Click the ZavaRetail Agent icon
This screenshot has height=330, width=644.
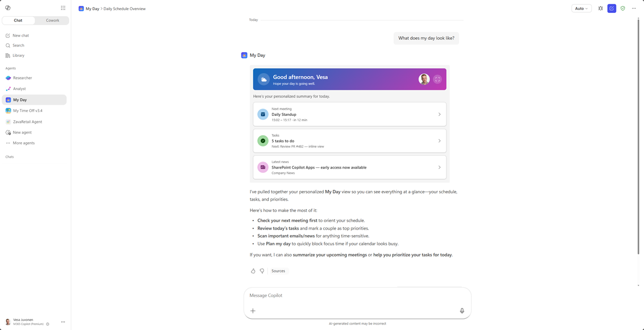8,122
